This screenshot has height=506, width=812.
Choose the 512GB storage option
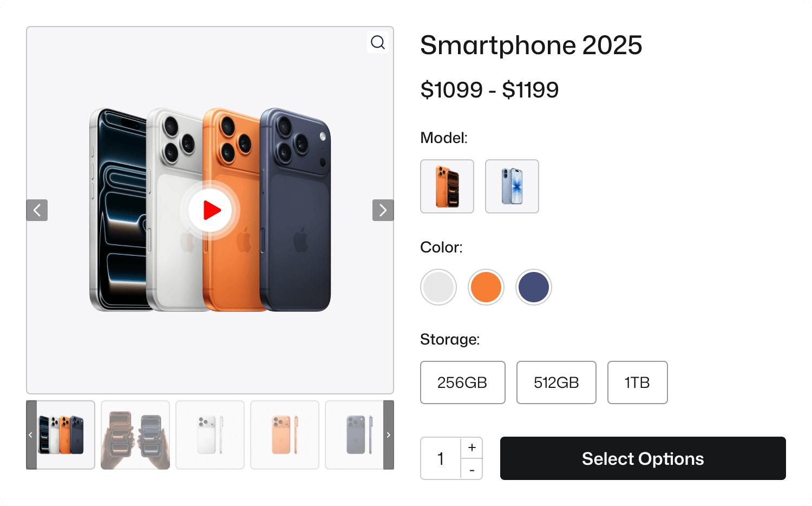[x=556, y=382]
